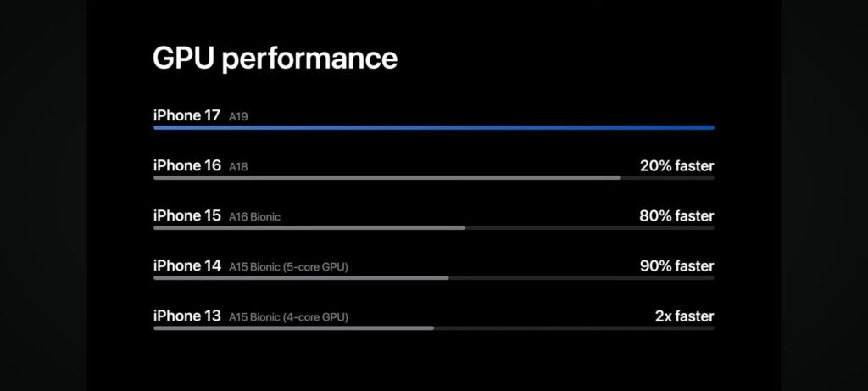868x391 pixels.
Task: Click the A15 Bionic (4-core GPU) label
Action: 288,318
